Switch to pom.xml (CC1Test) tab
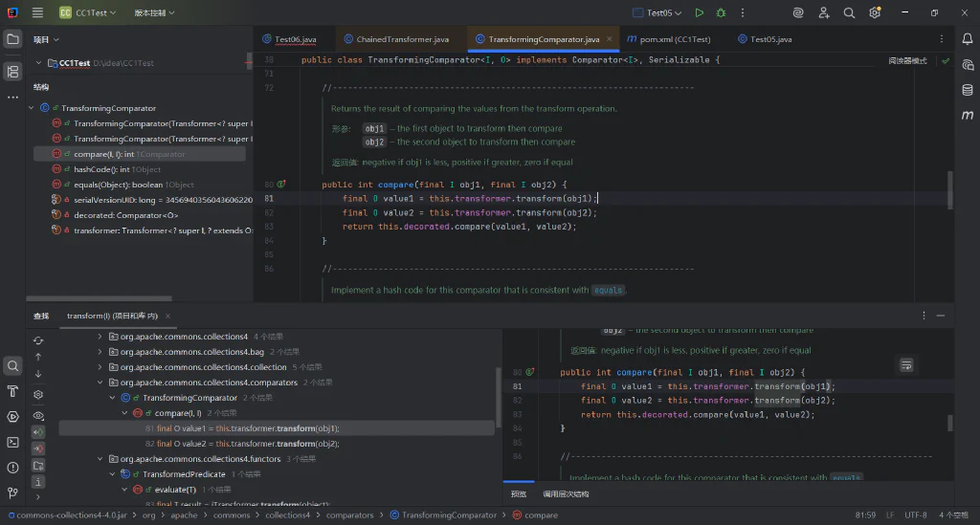 (669, 39)
